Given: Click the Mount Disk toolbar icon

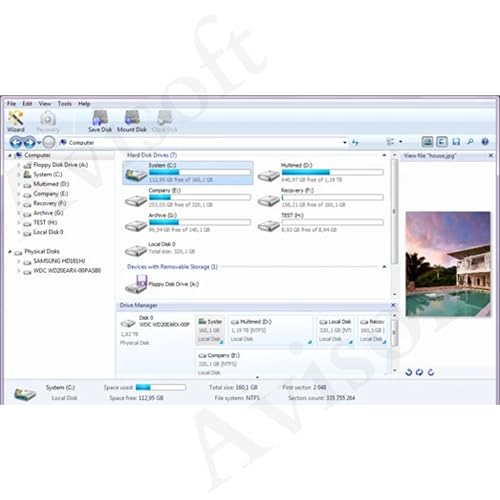Looking at the screenshot, I should click(132, 121).
